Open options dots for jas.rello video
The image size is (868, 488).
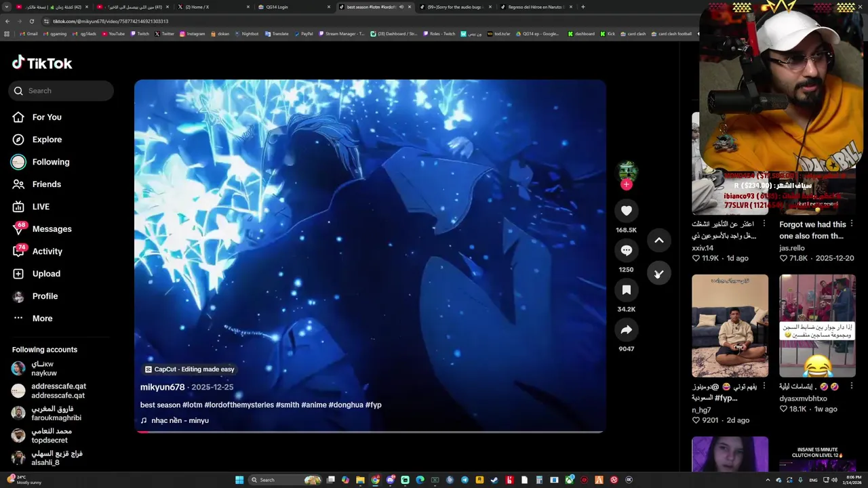(x=852, y=224)
